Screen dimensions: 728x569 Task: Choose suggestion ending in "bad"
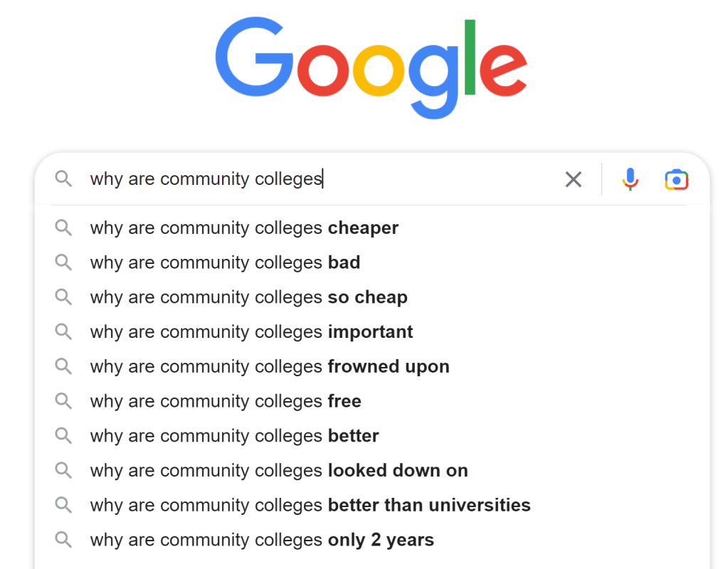coord(225,262)
